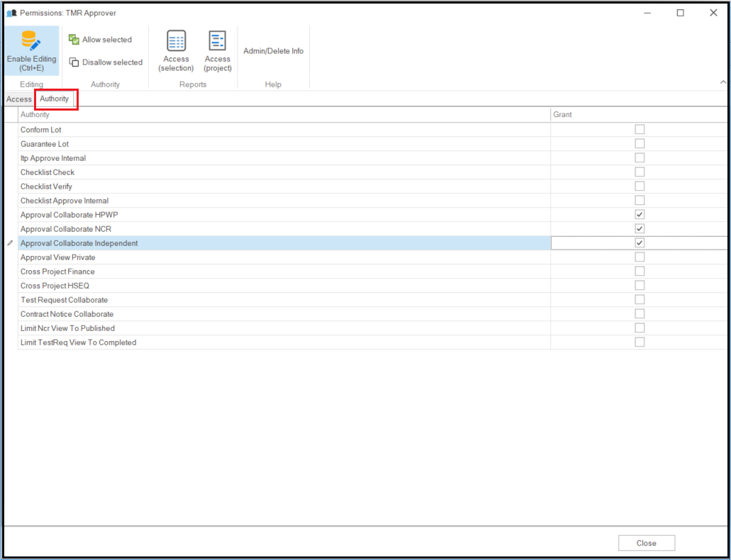
Task: Uncheck Approval Collaborate NCR grant
Action: point(640,229)
